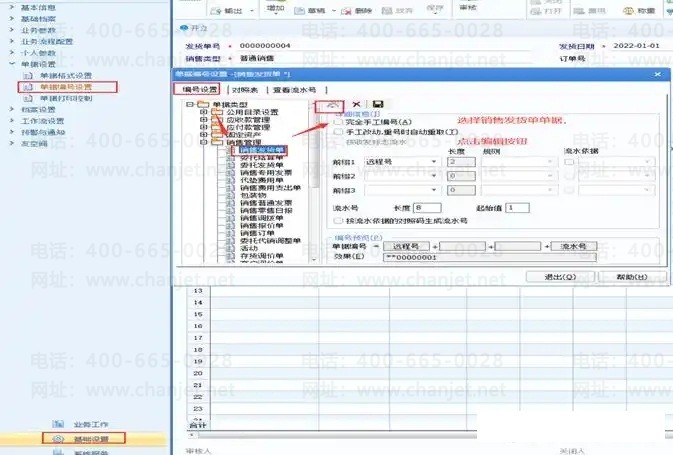Image resolution: width=673 pixels, height=455 pixels.
Task: Select 委托发货单 in the document tree
Action: (261, 165)
